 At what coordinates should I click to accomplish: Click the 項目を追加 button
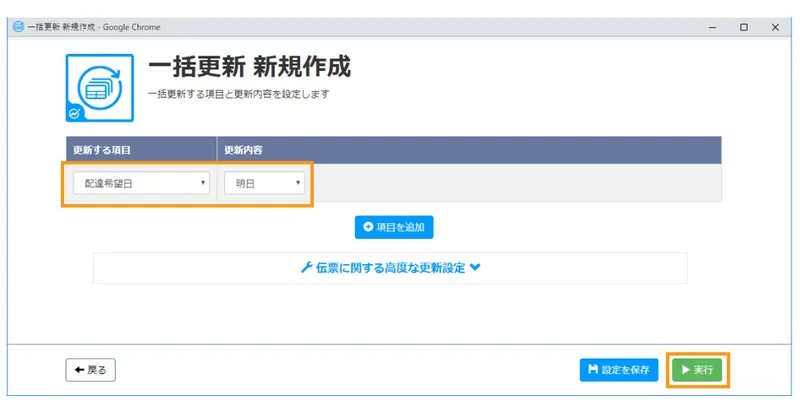pyautogui.click(x=394, y=227)
